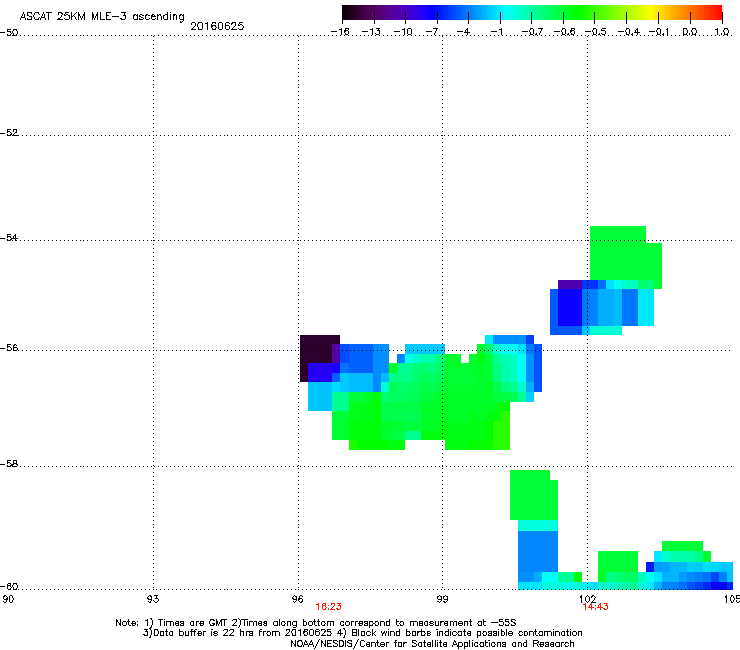Click the "-60" latitude axis label
The image size is (740, 650).
pos(9,587)
